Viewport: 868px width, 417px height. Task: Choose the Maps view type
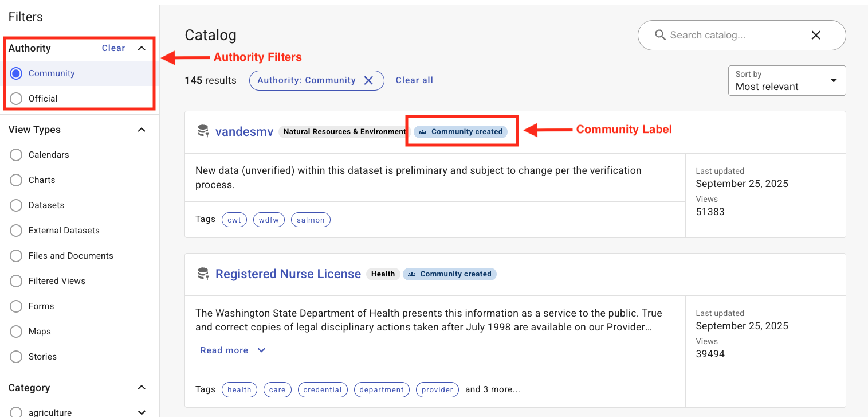pos(16,332)
